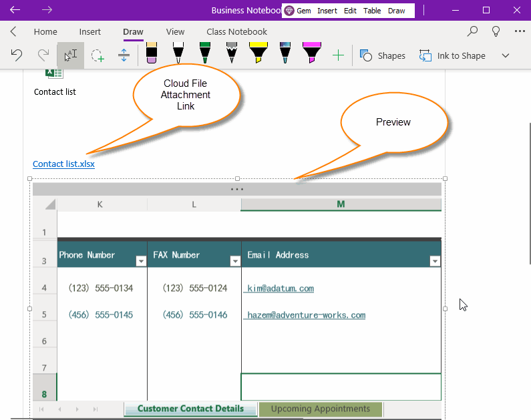Screen dimensions: 531x420
Task: Select the gray pencil tool
Action: 232,53
